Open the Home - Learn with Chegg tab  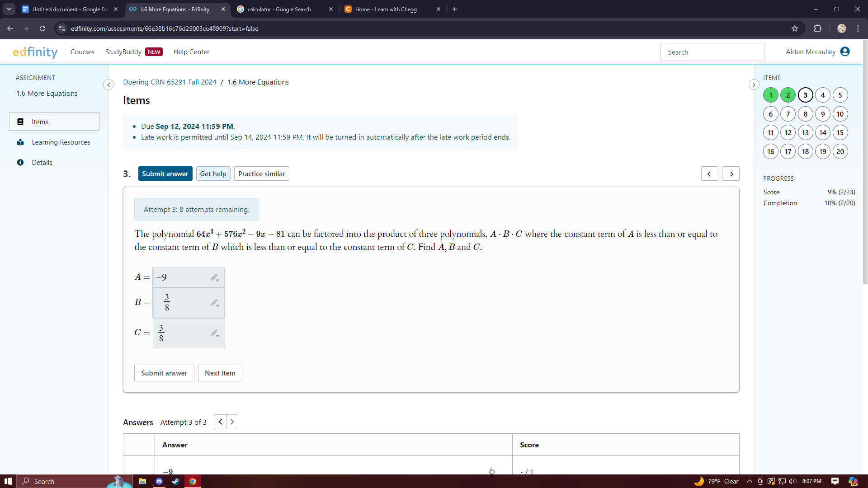coord(387,9)
